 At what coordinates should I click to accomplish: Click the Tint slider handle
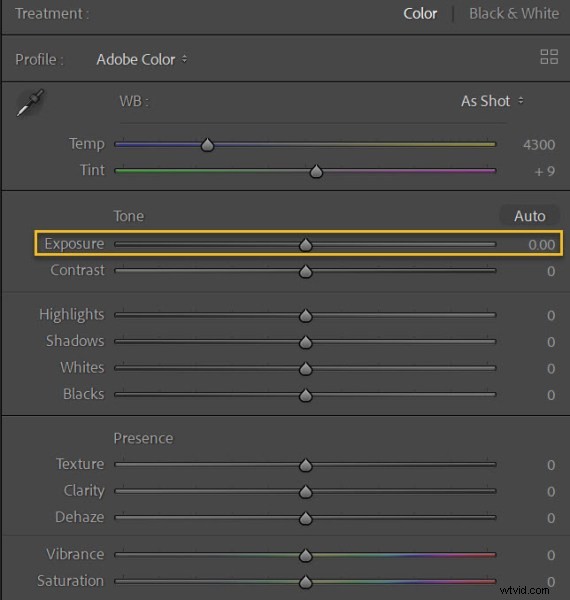click(x=316, y=171)
